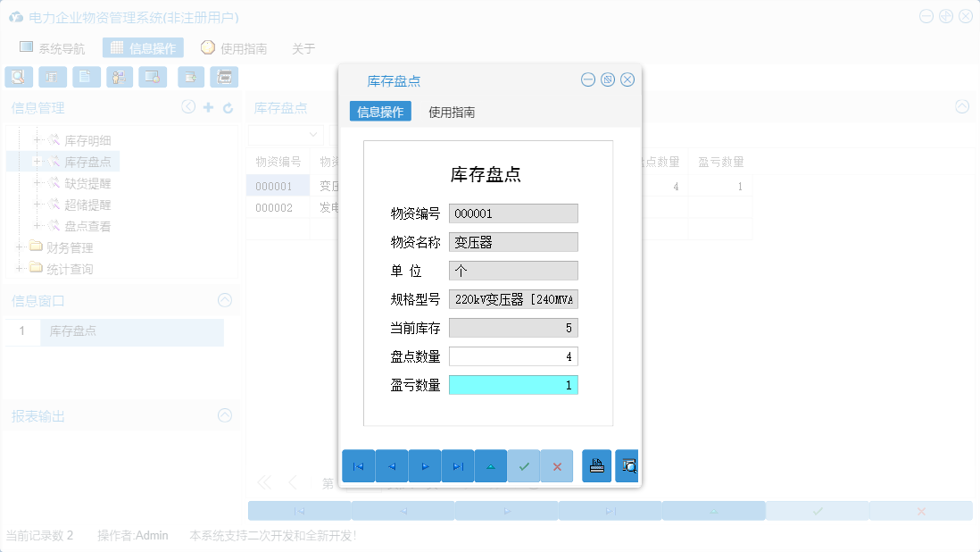Collapse the 信息窗口 panel
This screenshot has width=980, height=552.
(x=225, y=300)
